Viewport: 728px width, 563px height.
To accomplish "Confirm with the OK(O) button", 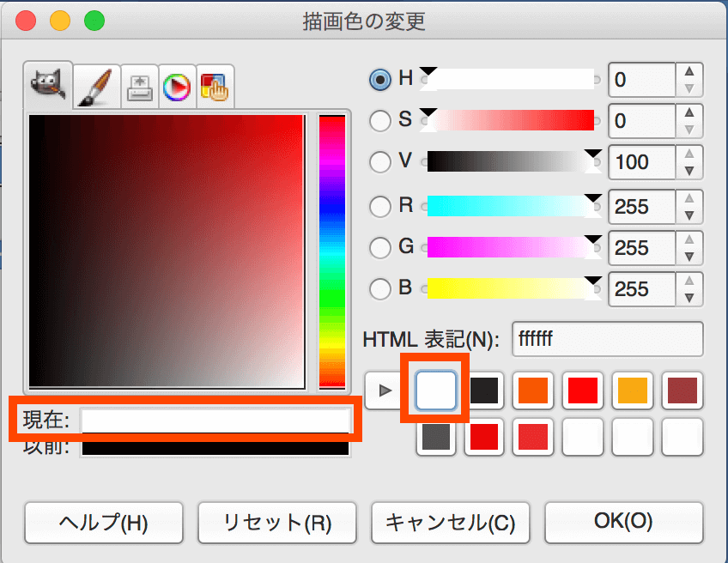I will point(623,523).
